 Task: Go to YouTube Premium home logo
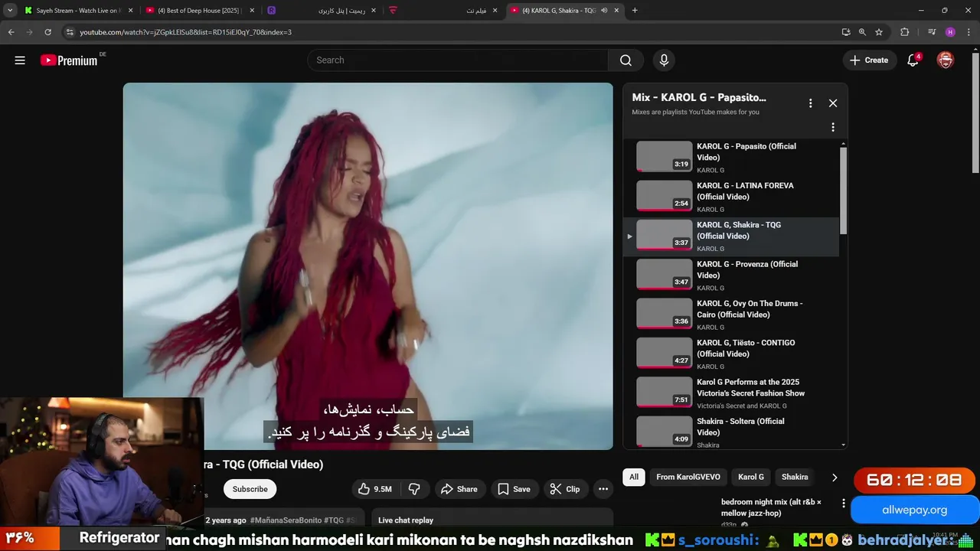(x=69, y=60)
